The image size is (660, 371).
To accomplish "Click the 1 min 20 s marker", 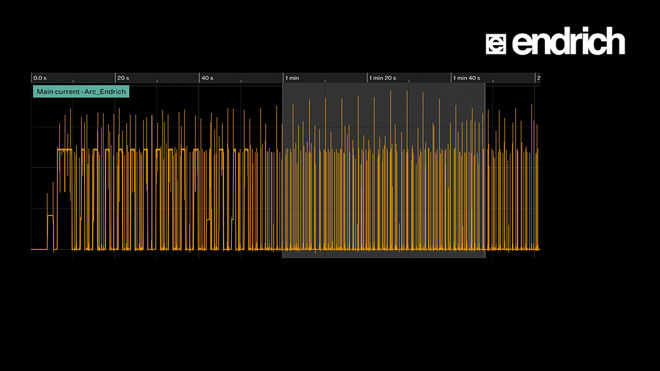I will point(383,78).
